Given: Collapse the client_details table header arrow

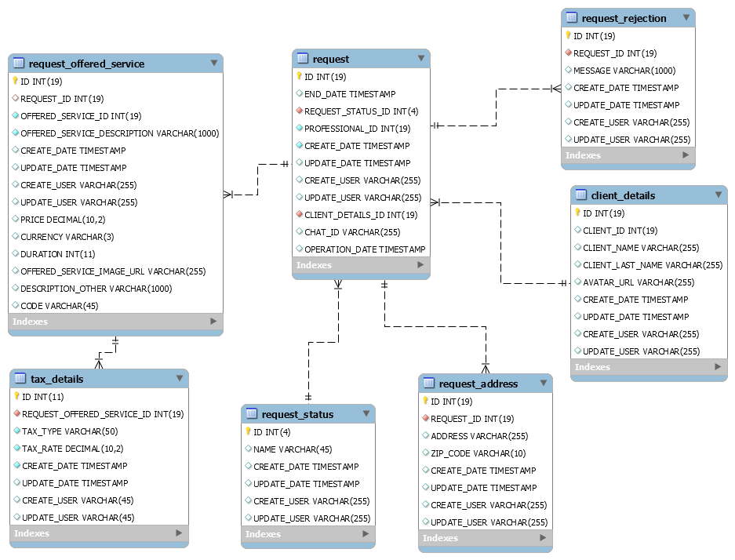Looking at the screenshot, I should pos(719,195).
